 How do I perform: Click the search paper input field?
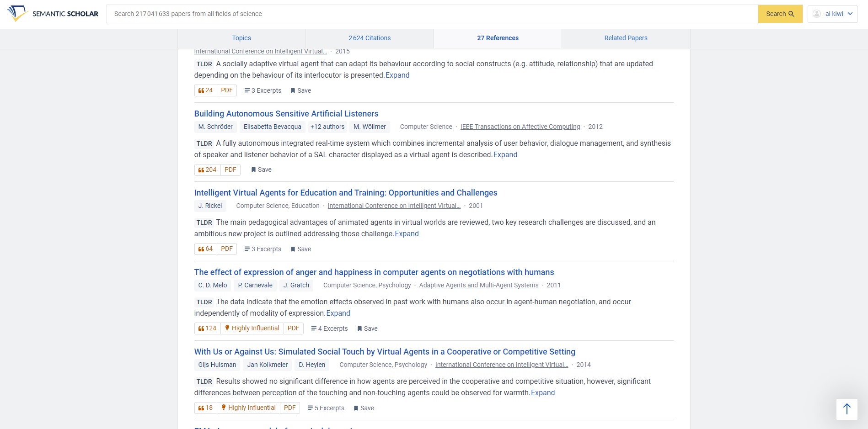[x=432, y=14]
